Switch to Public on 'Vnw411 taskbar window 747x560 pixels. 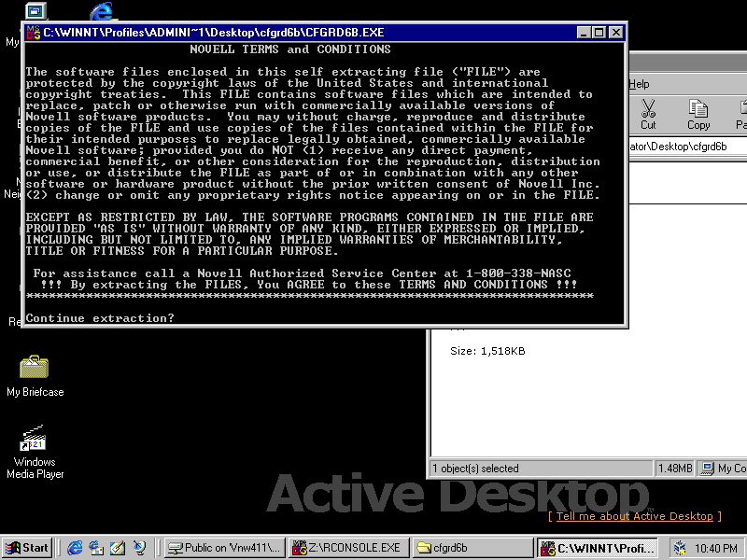[225, 548]
